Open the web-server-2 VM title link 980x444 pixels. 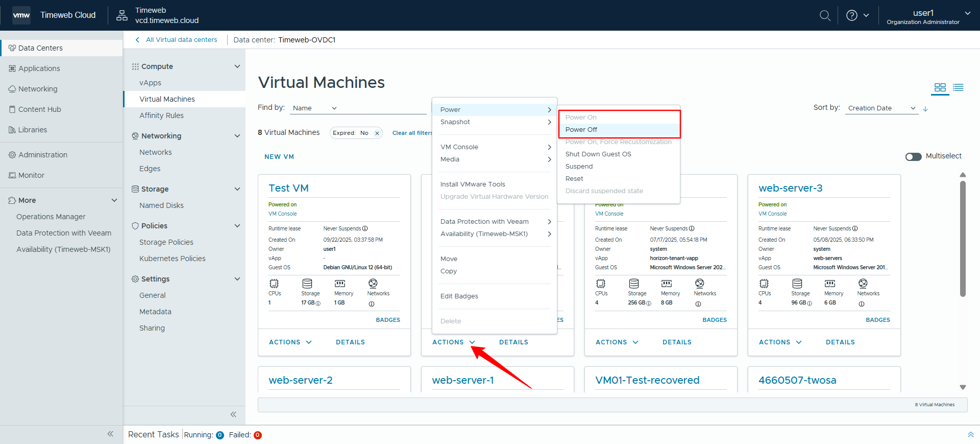pos(301,380)
